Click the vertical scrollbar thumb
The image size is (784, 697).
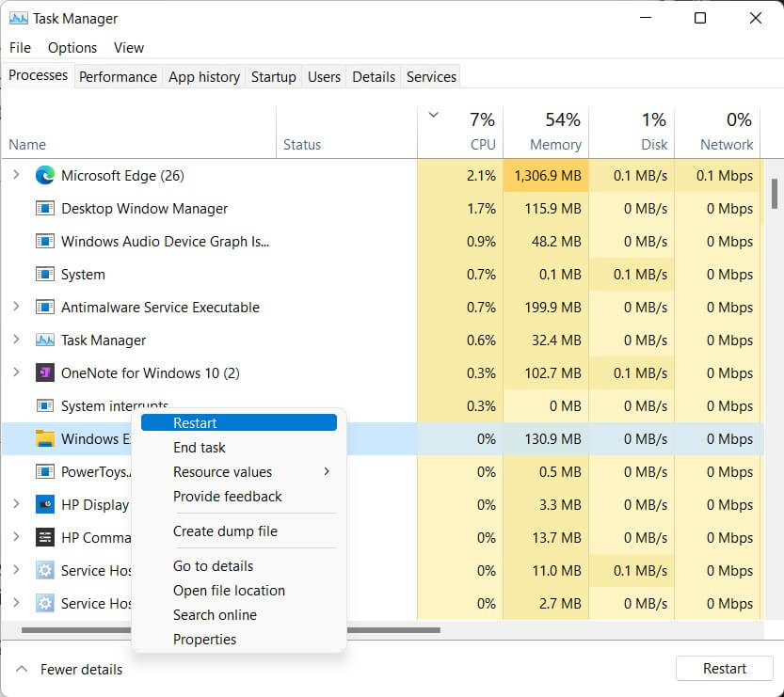[774, 194]
